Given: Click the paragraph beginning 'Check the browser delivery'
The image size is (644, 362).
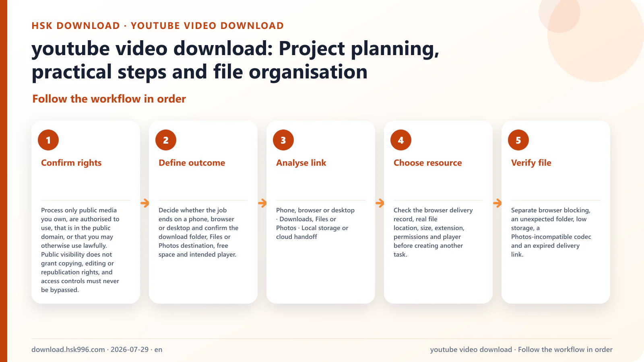Looking at the screenshot, I should tap(433, 232).
